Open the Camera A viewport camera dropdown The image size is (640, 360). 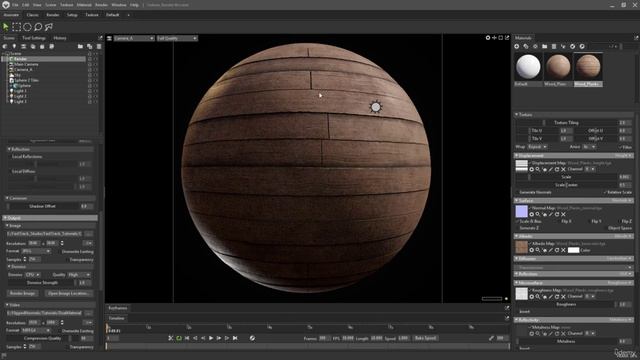point(134,38)
